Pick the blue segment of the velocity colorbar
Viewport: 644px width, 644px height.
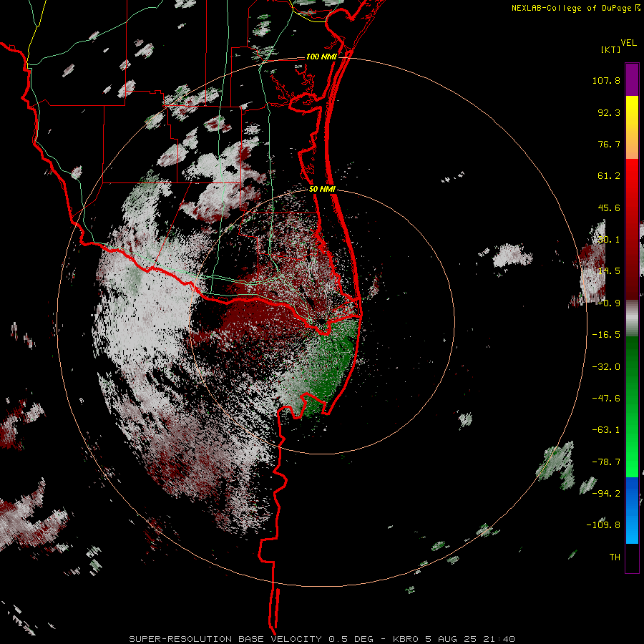click(x=632, y=510)
